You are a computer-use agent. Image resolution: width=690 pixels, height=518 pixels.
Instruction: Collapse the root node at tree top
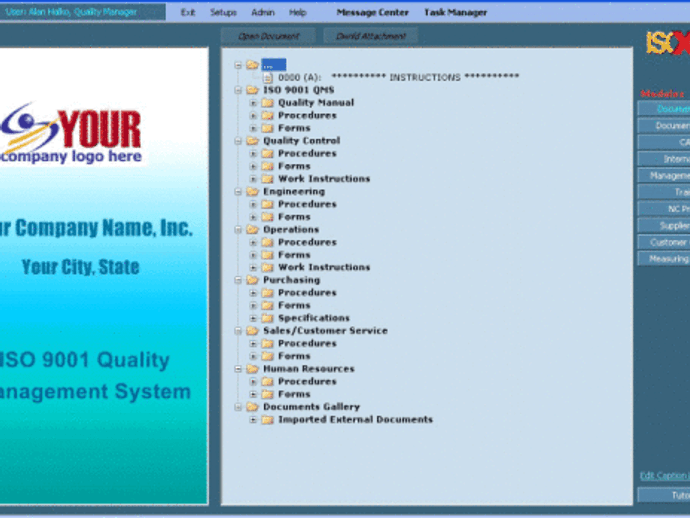point(238,65)
